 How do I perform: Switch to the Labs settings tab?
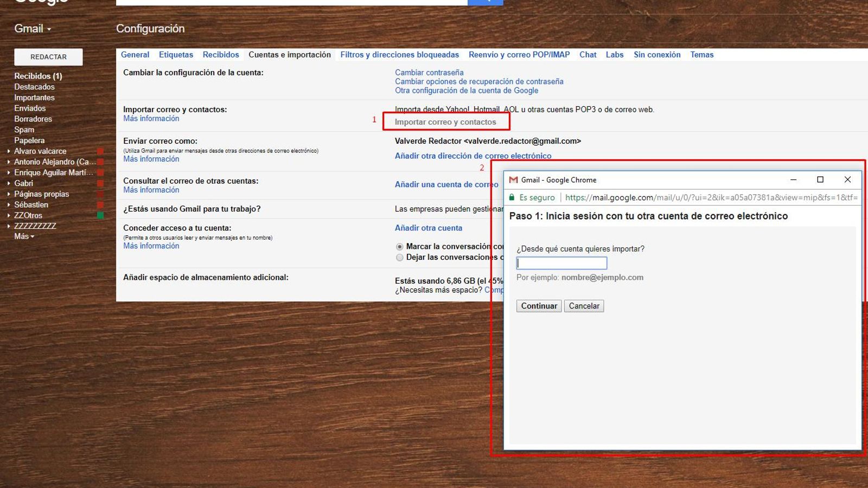pos(614,55)
